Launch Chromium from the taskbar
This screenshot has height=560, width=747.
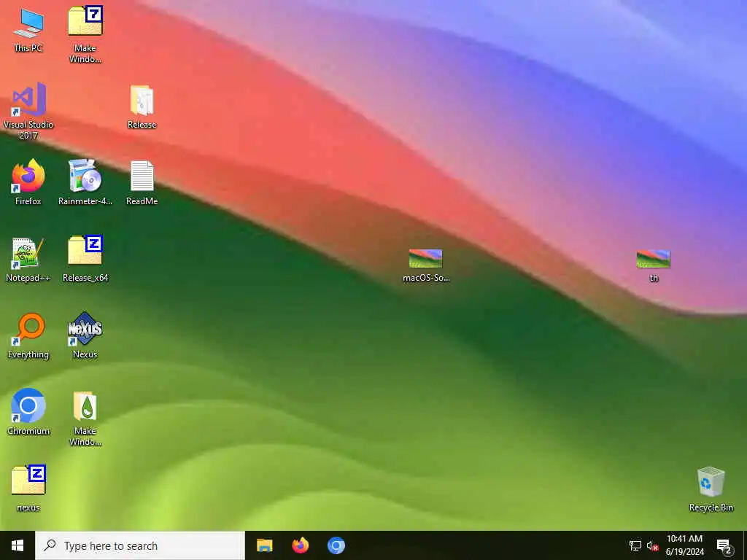336,545
